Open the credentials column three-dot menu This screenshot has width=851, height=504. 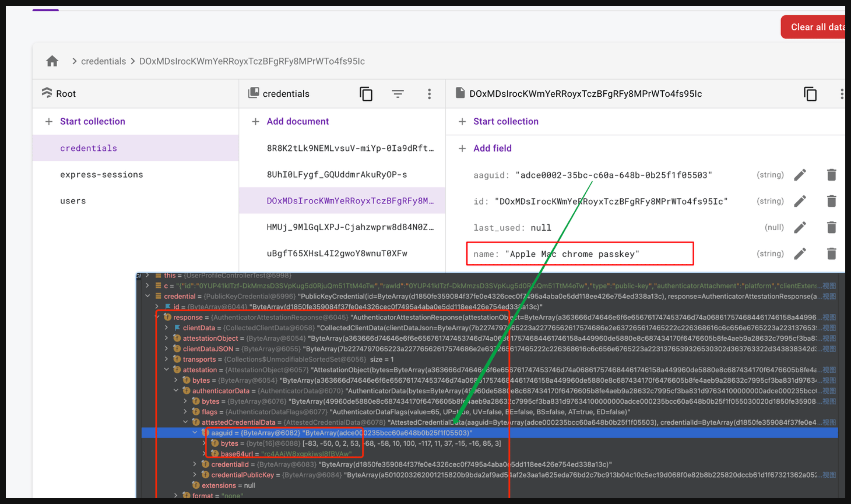[x=429, y=94]
